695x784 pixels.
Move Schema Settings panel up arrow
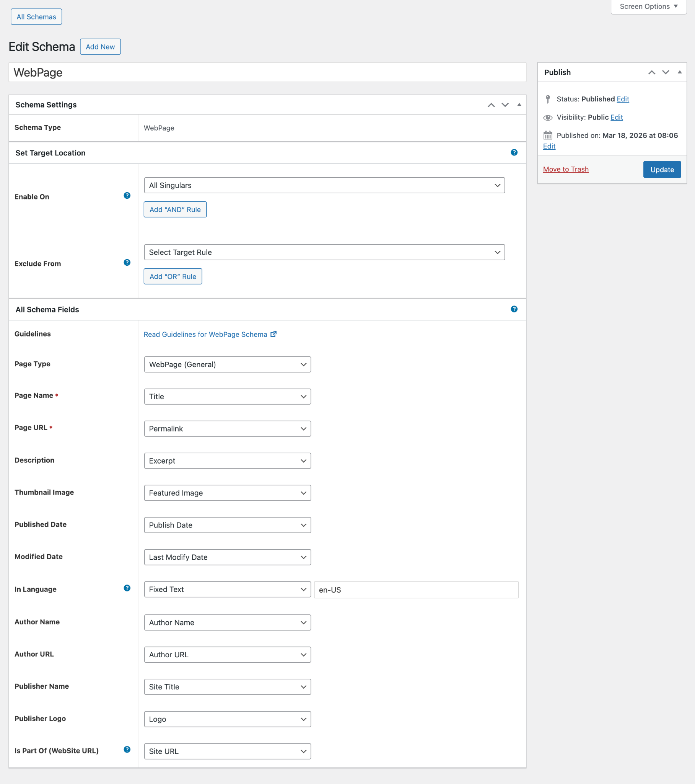pyautogui.click(x=491, y=105)
